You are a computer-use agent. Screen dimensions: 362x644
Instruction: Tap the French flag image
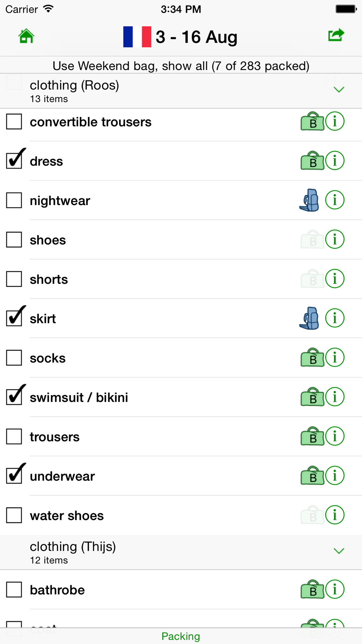coord(137,37)
